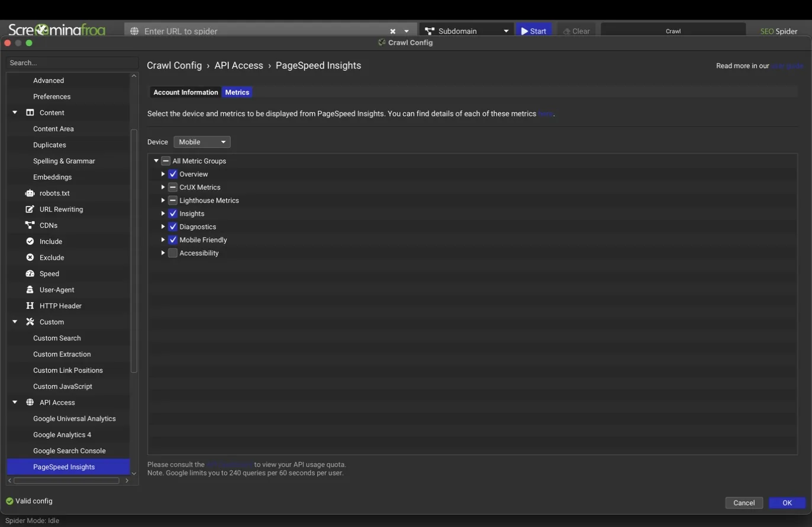Click the User-Agent spy icon
812x527 pixels.
(30, 289)
